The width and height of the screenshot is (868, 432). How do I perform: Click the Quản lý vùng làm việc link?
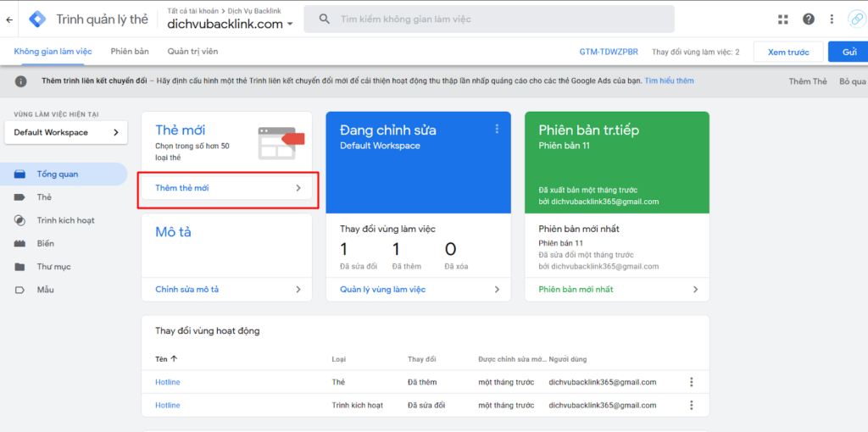pyautogui.click(x=382, y=290)
